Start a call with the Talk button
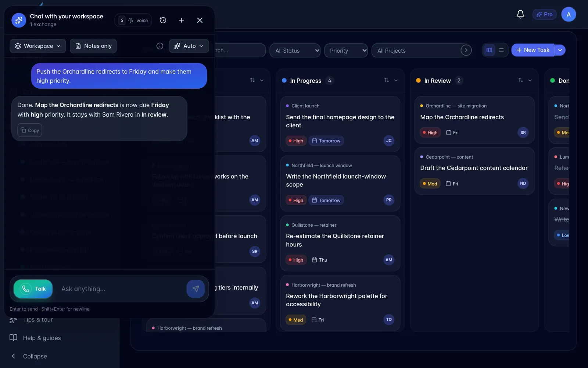 (x=33, y=289)
